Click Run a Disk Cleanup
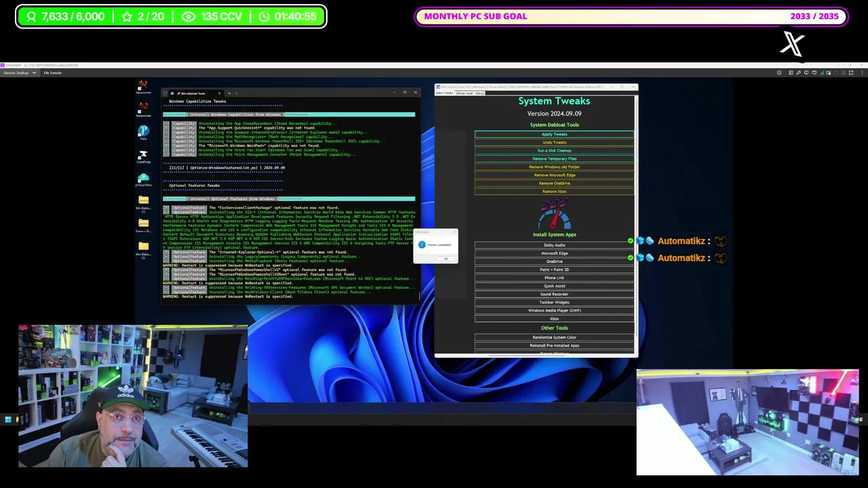 (x=554, y=150)
